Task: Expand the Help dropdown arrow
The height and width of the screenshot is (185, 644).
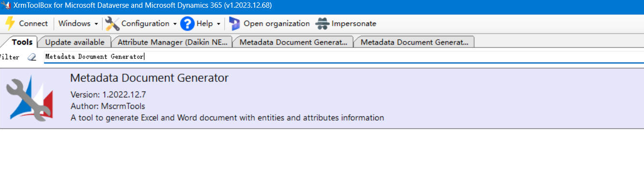Action: coord(218,24)
